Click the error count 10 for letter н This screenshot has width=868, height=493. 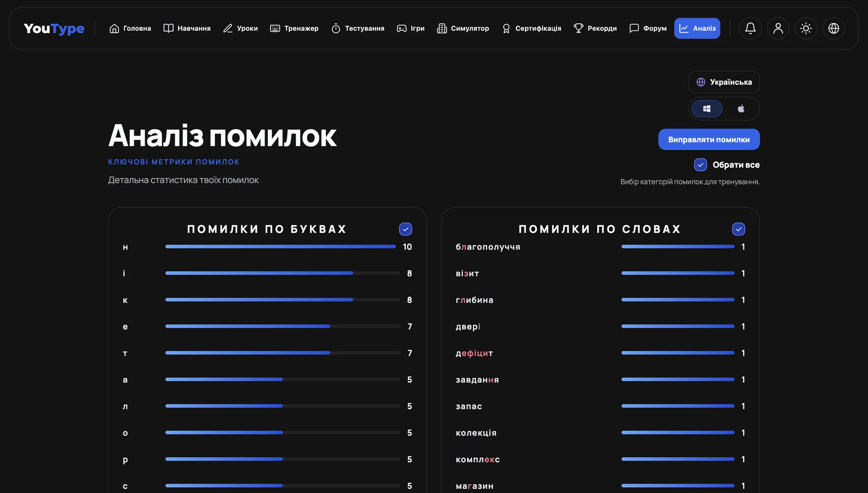[x=407, y=247]
